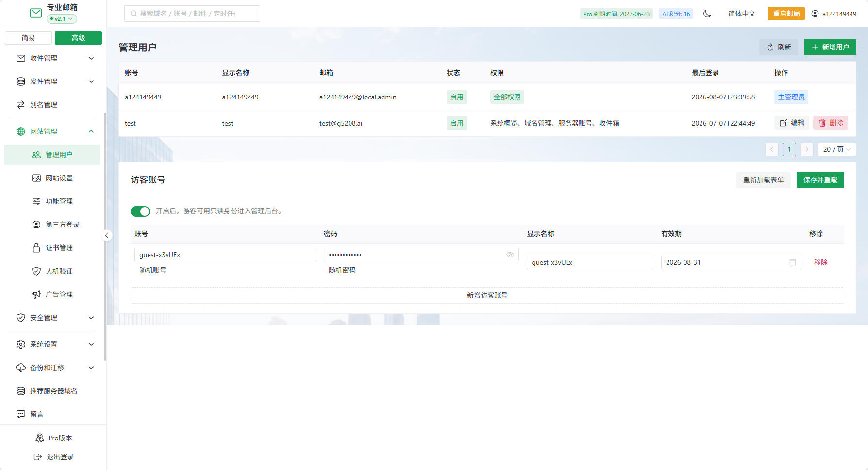Expand the 收件管理 menu

pos(91,58)
